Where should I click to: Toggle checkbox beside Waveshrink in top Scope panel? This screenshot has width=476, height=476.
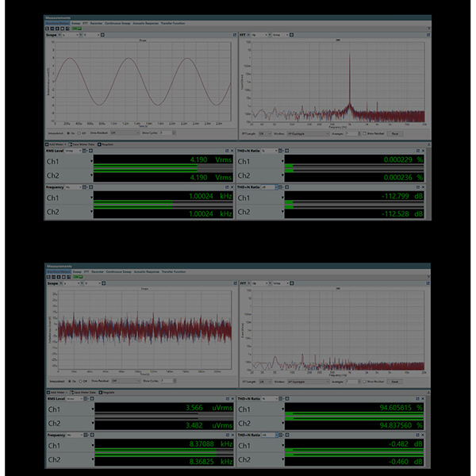(x=69, y=133)
